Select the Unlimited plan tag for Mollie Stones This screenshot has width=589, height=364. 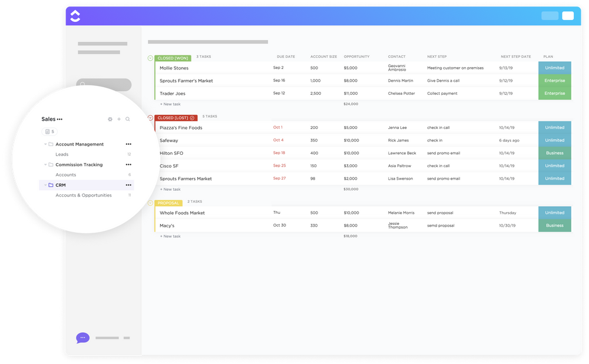554,67
